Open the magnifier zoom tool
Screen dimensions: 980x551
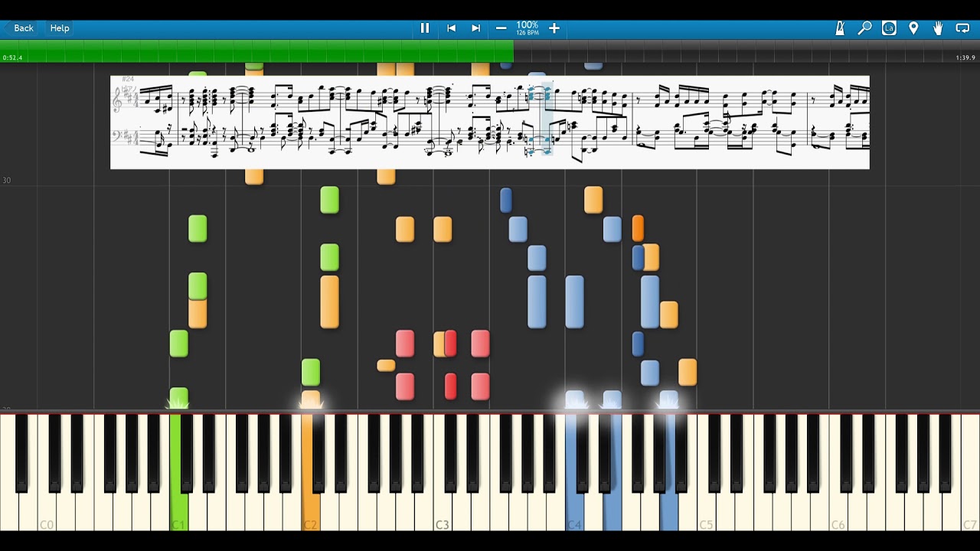864,28
